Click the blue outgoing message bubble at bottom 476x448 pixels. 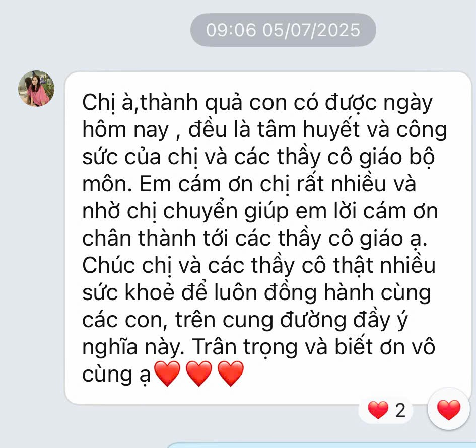(322, 445)
